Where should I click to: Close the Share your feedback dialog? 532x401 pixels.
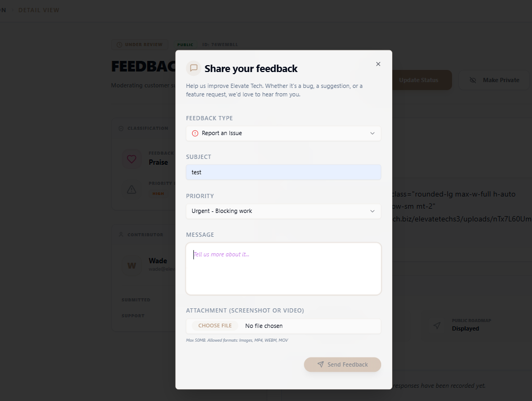[x=378, y=64]
